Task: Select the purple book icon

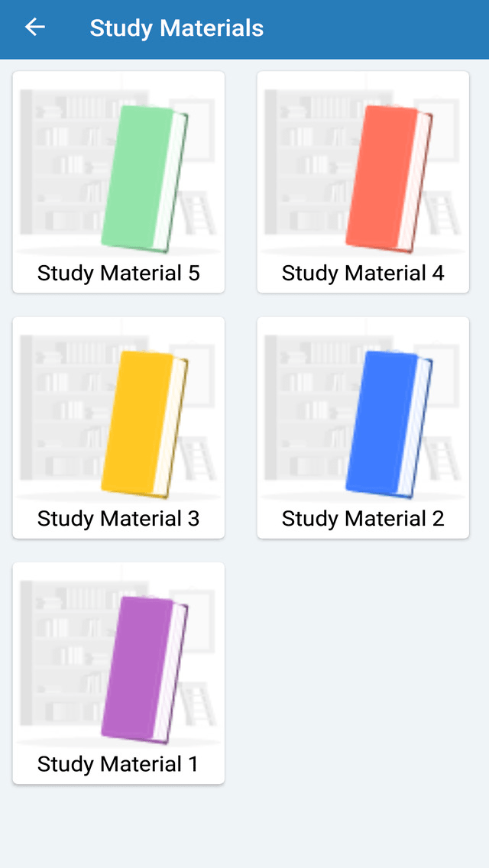Action: coord(145,671)
